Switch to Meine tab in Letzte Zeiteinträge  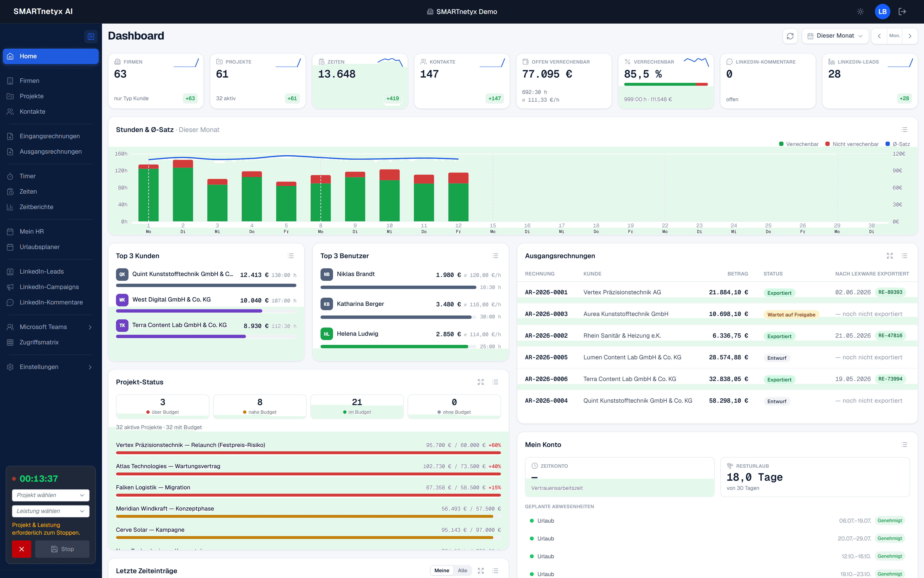[x=442, y=570]
